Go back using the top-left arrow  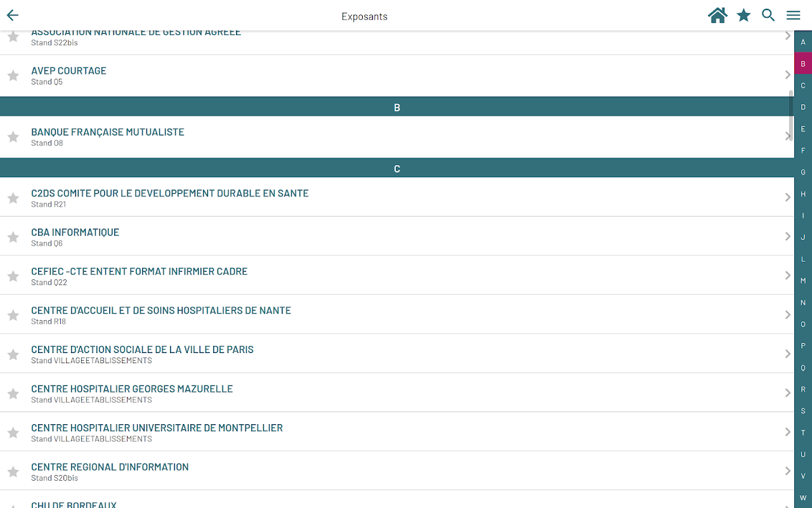tap(13, 16)
